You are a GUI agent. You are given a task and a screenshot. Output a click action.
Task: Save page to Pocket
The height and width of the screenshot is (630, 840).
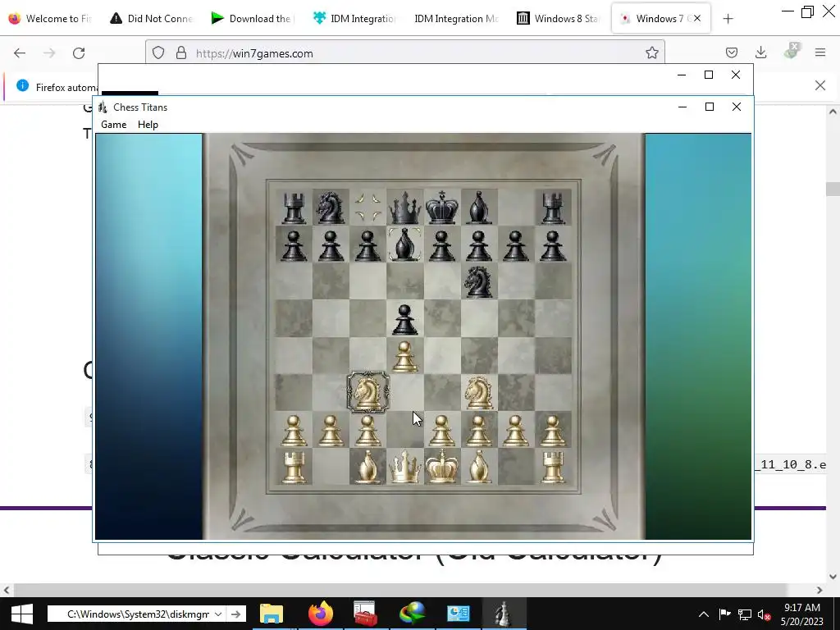[x=731, y=52]
